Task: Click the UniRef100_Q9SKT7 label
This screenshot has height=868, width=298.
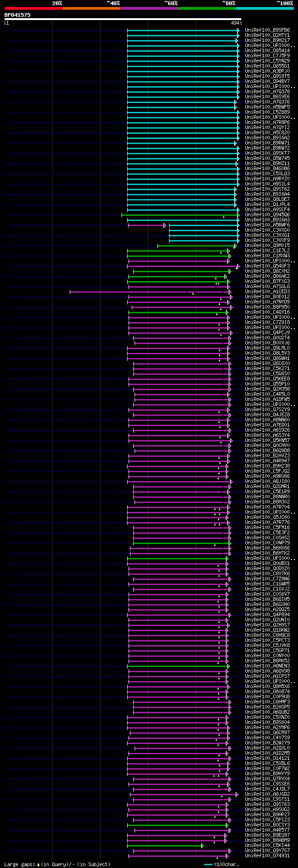Action: [x=267, y=153]
